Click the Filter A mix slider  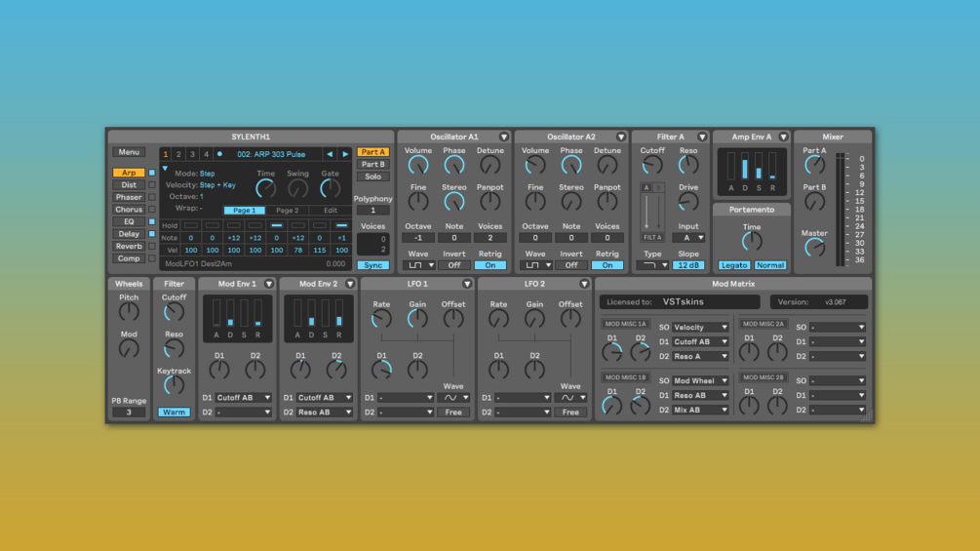pyautogui.click(x=652, y=213)
